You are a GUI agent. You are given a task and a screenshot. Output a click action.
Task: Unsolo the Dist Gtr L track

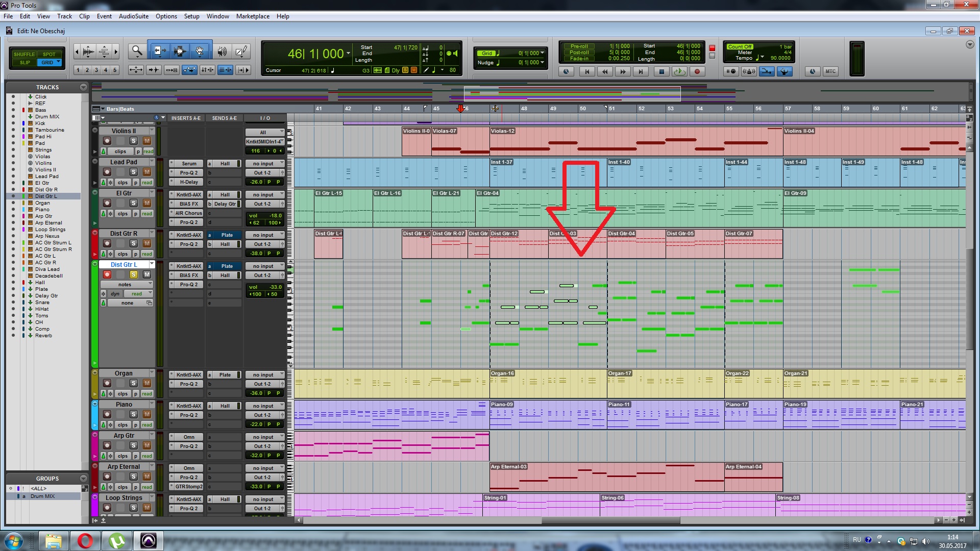133,274
